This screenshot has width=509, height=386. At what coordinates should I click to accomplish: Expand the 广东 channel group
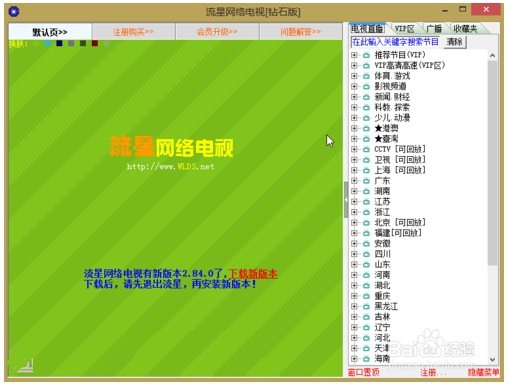[354, 181]
